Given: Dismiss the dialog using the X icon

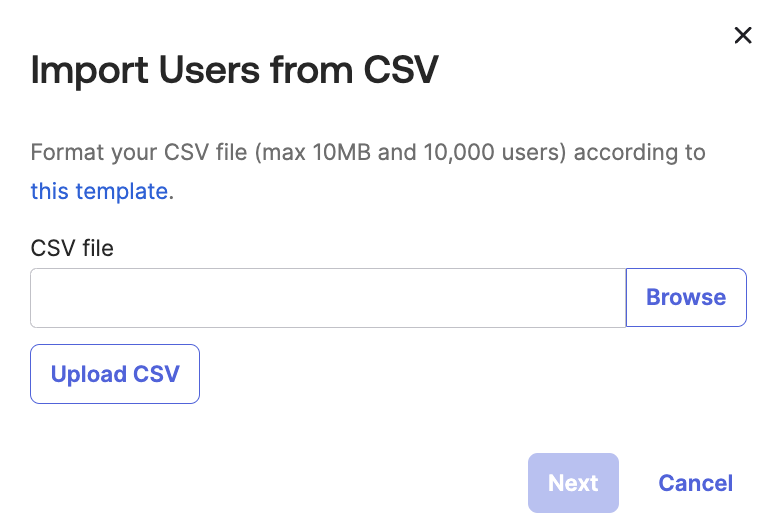Looking at the screenshot, I should click(743, 36).
